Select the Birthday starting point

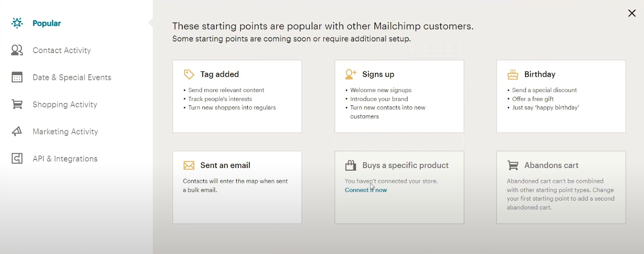point(561,96)
